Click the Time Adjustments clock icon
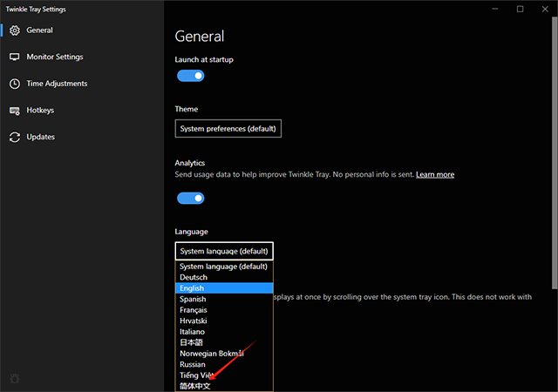 (15, 84)
